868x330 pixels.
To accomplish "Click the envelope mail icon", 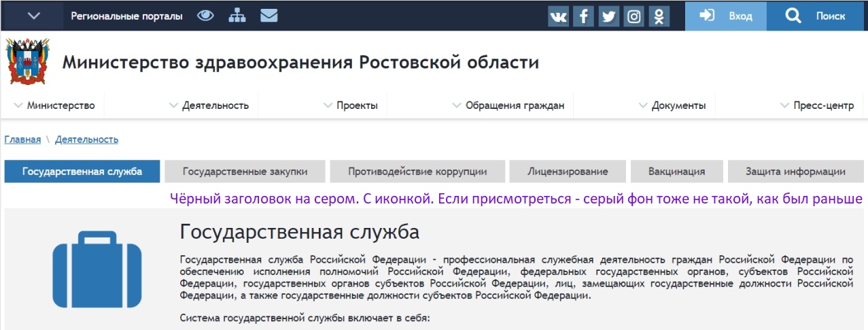I will 269,16.
